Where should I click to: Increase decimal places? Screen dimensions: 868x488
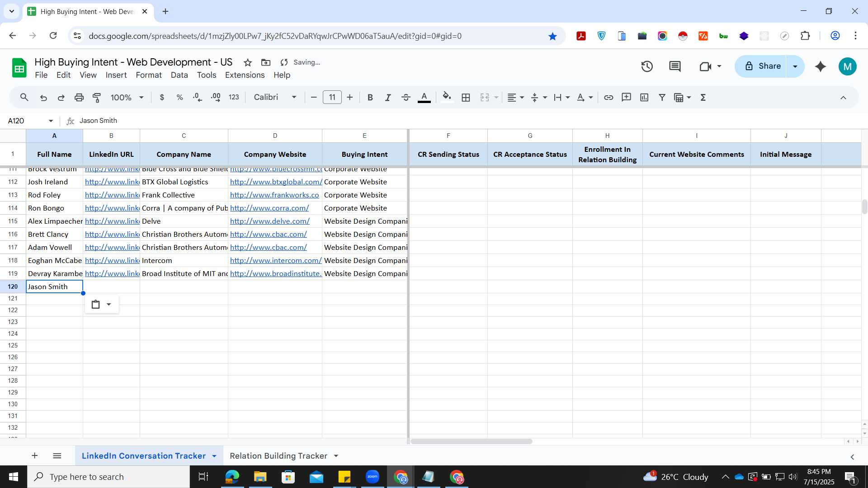pyautogui.click(x=216, y=97)
